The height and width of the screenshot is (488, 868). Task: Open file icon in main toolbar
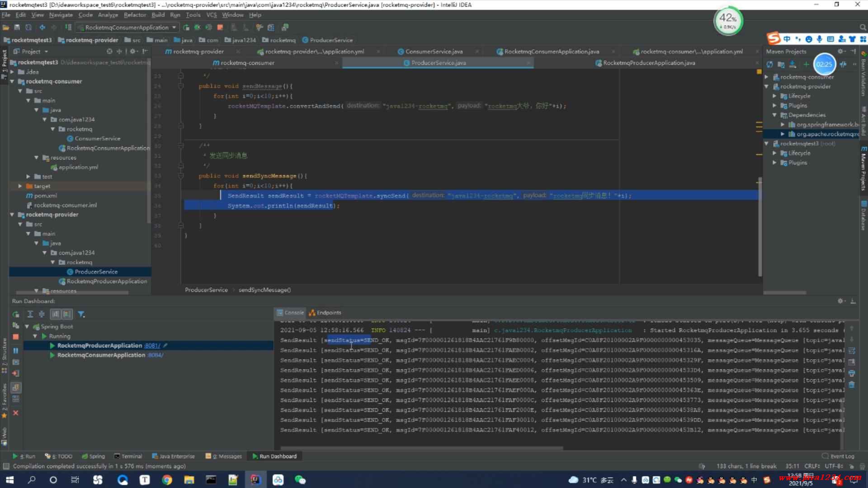[6, 28]
